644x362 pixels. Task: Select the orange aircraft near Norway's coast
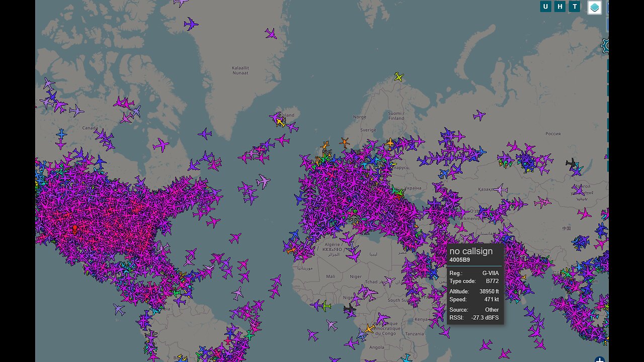[x=345, y=142]
